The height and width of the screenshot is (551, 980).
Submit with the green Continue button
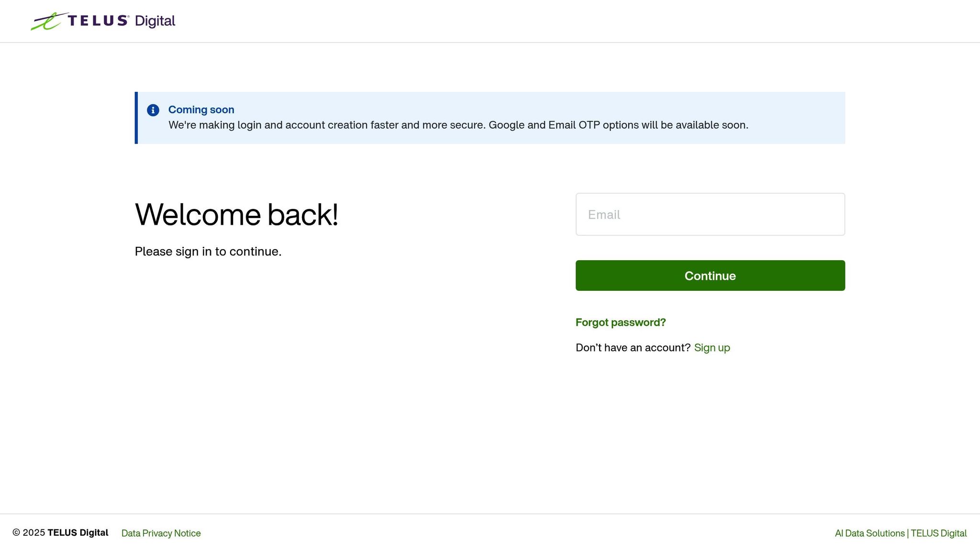pos(710,275)
